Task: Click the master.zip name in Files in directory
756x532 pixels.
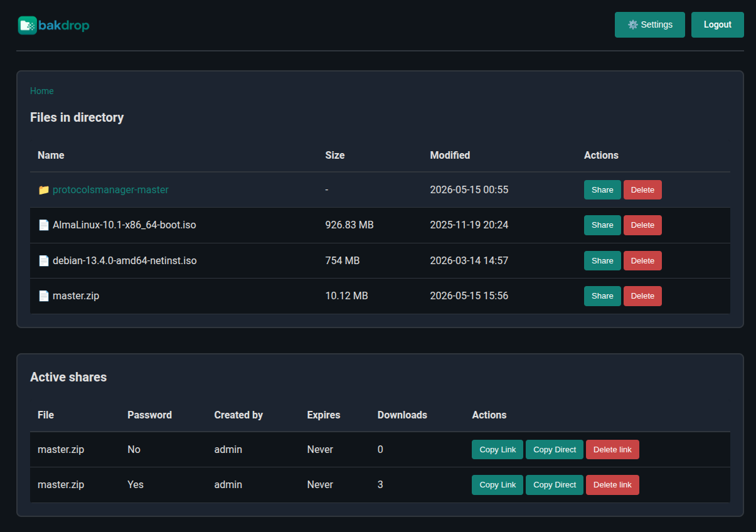Action: coord(76,295)
